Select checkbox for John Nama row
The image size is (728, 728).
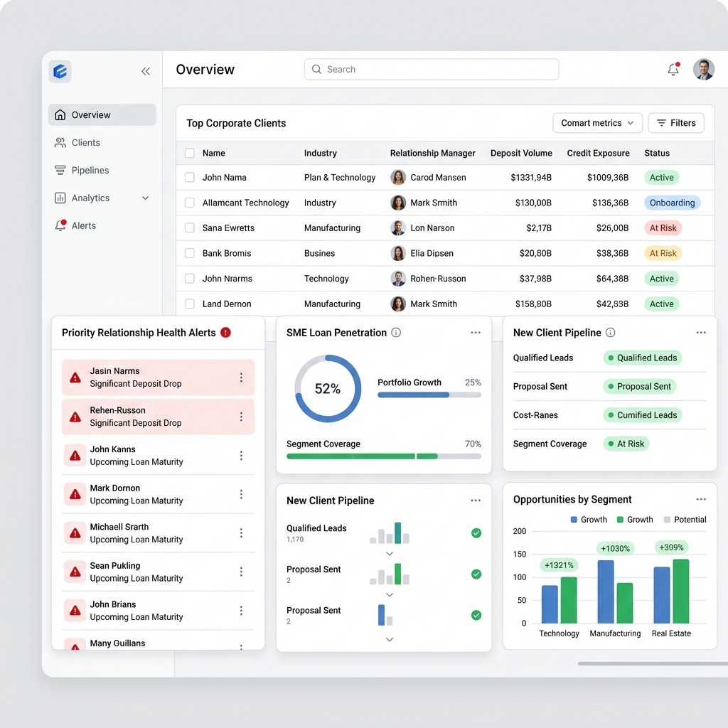(189, 177)
